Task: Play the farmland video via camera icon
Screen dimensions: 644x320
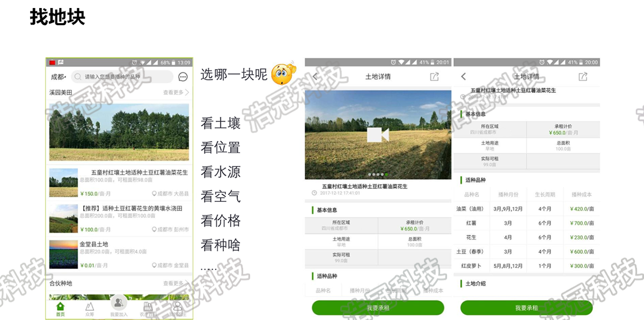Action: (x=378, y=134)
